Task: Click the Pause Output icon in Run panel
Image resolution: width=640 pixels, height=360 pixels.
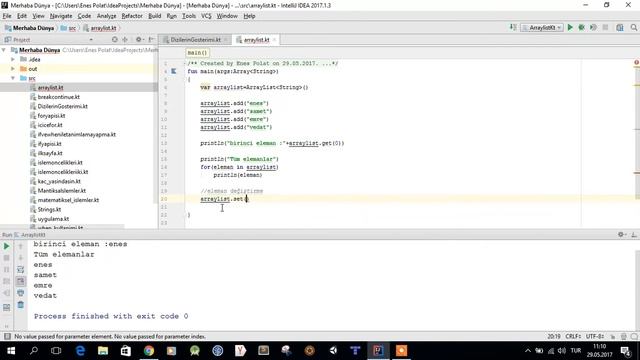Action: (7, 270)
